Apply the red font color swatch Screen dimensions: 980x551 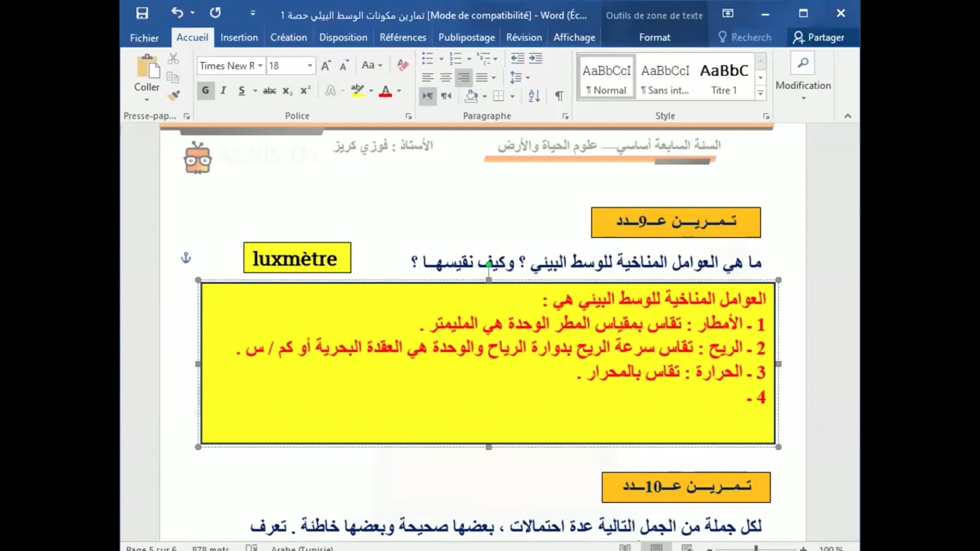click(x=386, y=91)
